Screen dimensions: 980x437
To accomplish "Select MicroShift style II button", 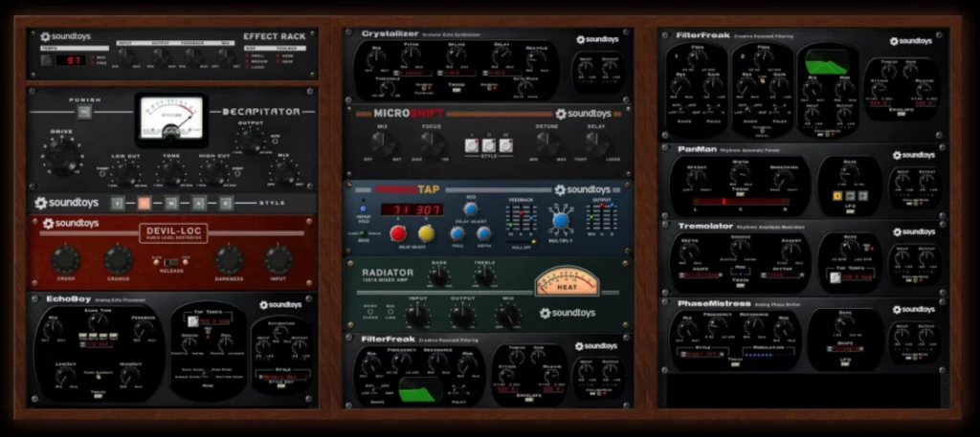I will [x=489, y=145].
